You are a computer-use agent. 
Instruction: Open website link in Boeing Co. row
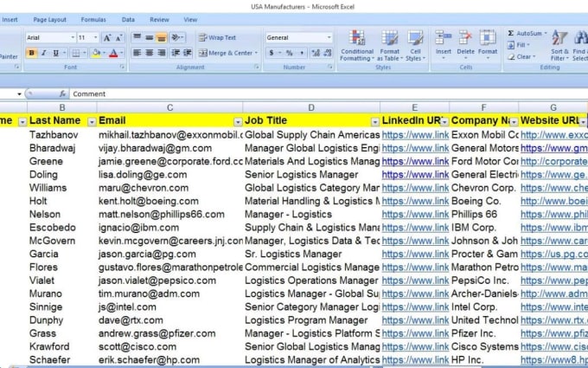coord(554,201)
